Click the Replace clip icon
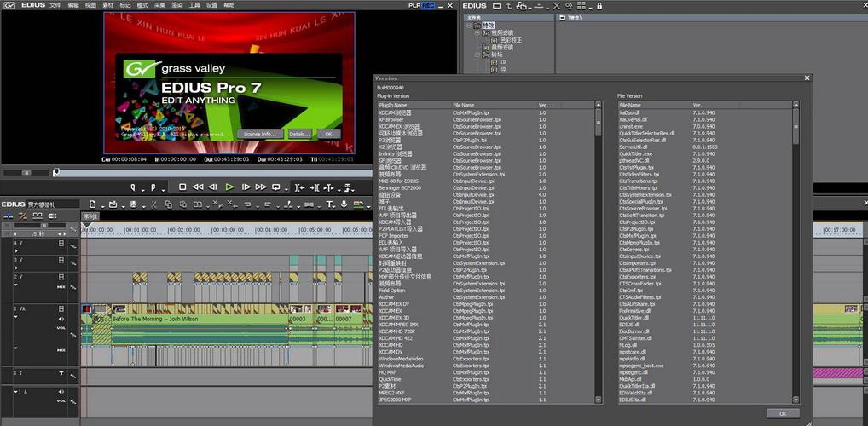This screenshot has height=426, width=868. click(198, 204)
